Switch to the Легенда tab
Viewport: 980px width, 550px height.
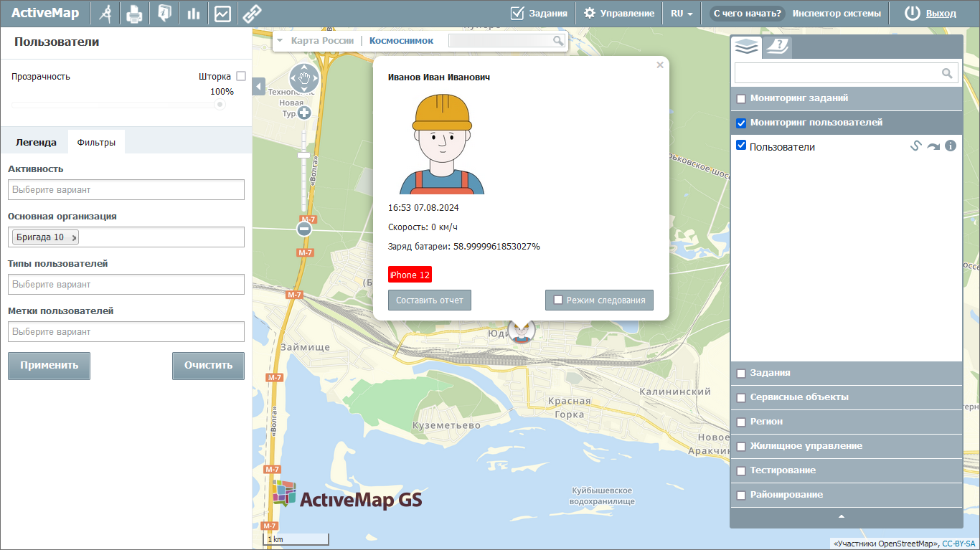(36, 142)
